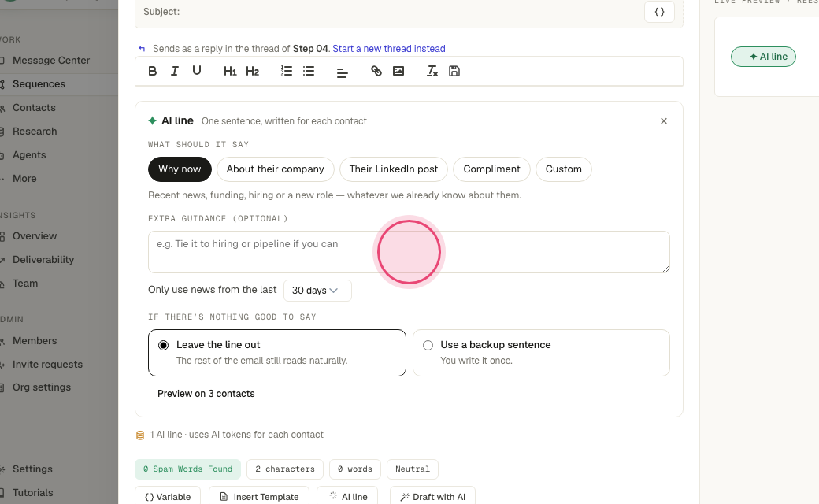Insert a numbered list

286,71
